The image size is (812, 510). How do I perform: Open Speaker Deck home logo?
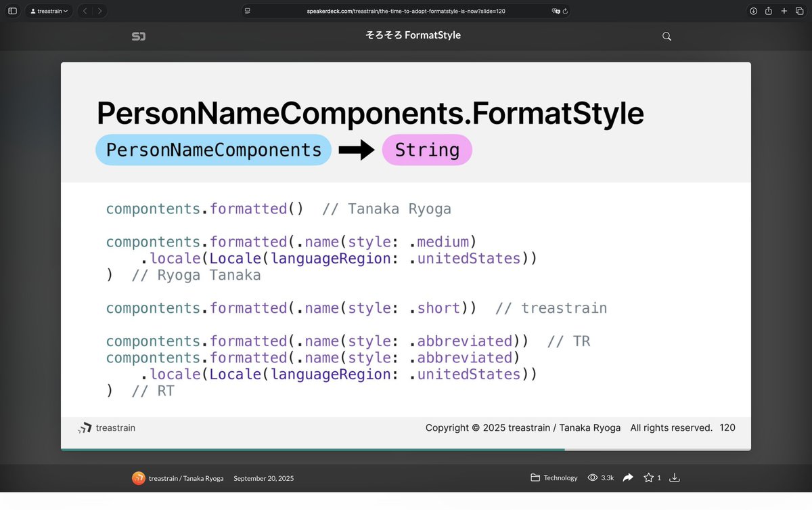139,36
